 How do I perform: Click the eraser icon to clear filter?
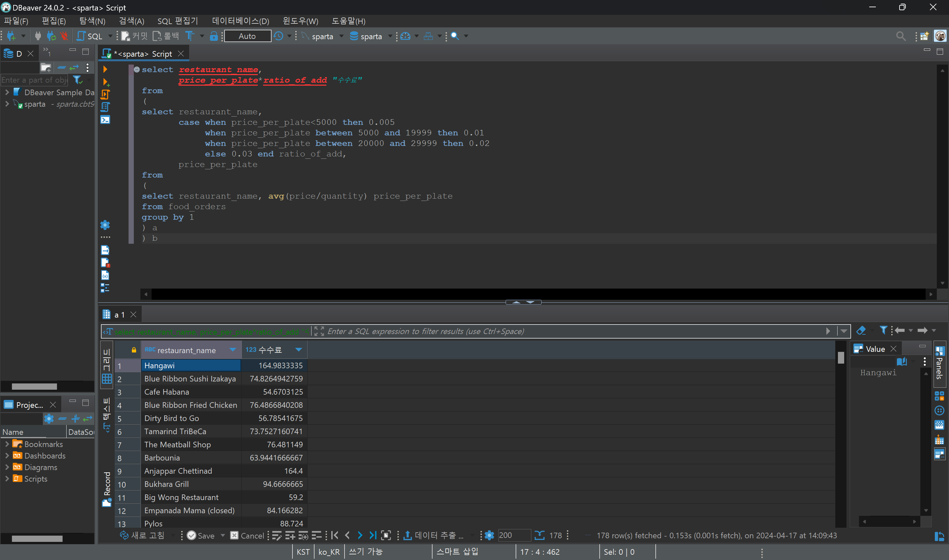[x=861, y=331]
